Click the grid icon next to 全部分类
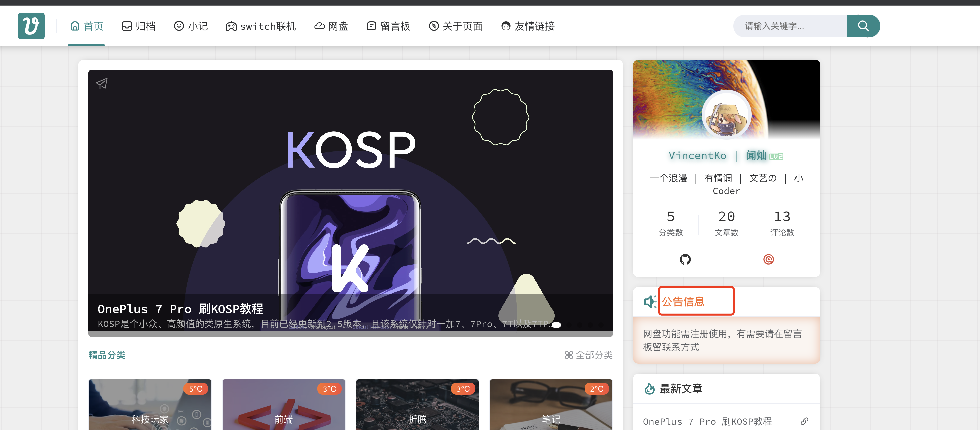Screen dimensions: 980x430 tap(569, 355)
